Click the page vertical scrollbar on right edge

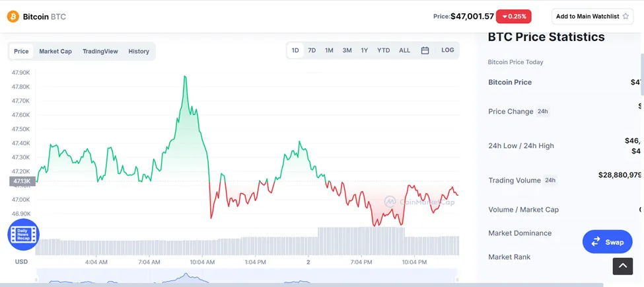641,74
